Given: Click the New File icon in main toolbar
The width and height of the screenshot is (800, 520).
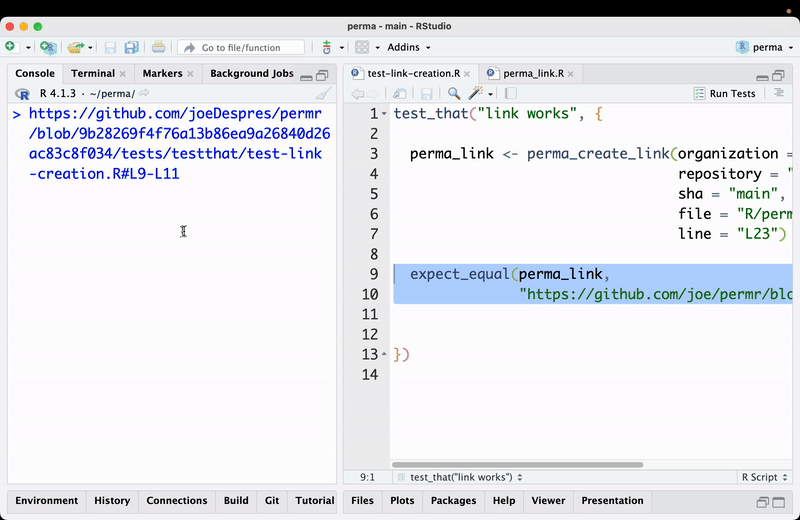Looking at the screenshot, I should [12, 47].
